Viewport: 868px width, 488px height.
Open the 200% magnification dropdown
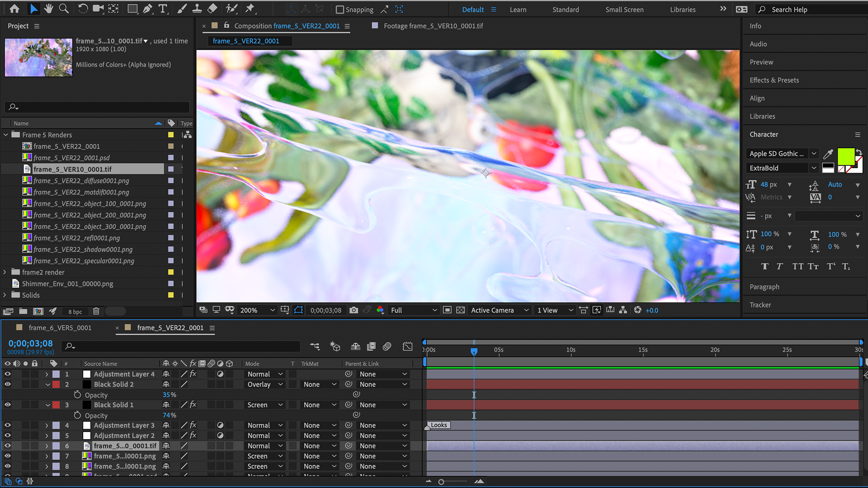point(257,310)
